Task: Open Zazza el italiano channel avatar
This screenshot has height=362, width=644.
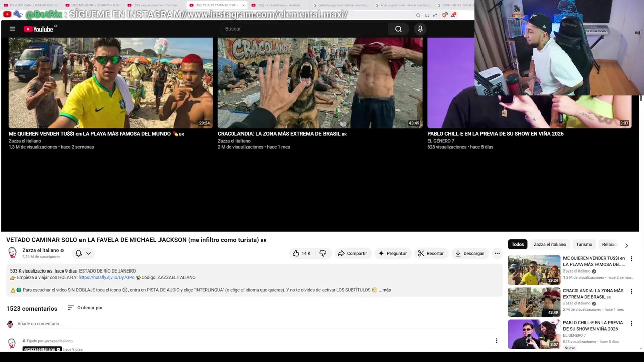Action: click(x=12, y=253)
